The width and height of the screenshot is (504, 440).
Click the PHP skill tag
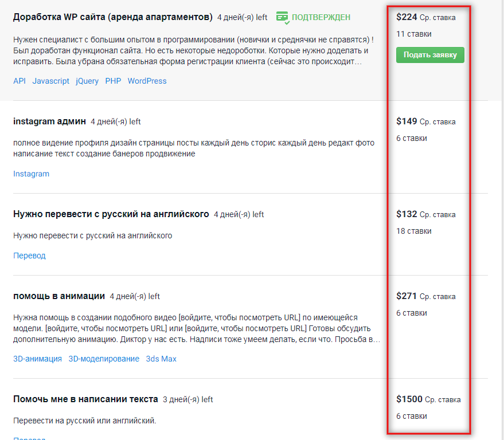[113, 81]
